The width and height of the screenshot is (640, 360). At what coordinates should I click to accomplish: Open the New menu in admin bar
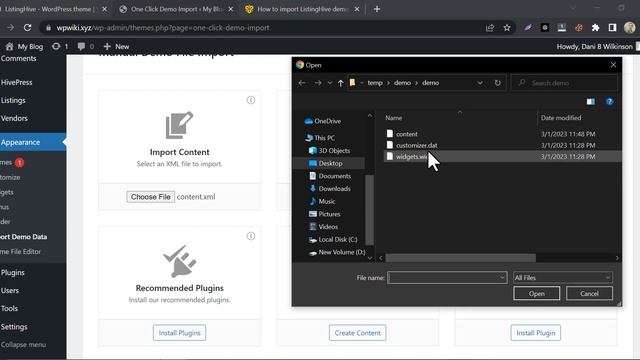pyautogui.click(x=116, y=47)
